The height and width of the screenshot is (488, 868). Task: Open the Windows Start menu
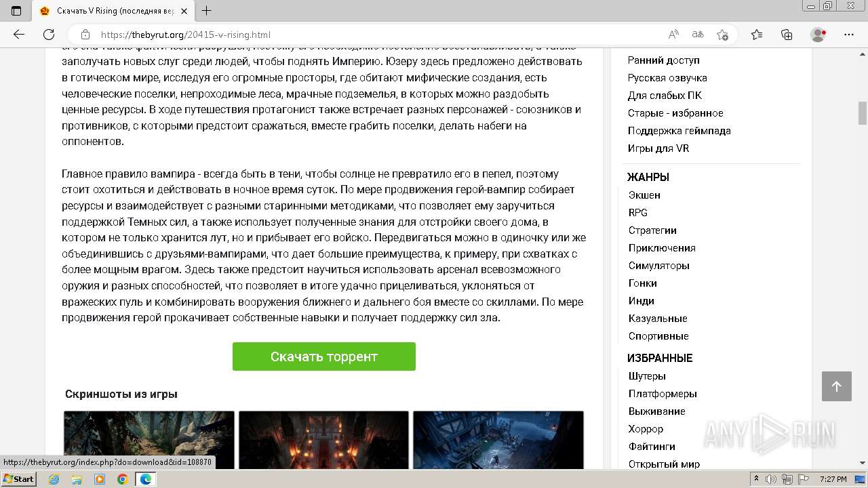point(18,479)
